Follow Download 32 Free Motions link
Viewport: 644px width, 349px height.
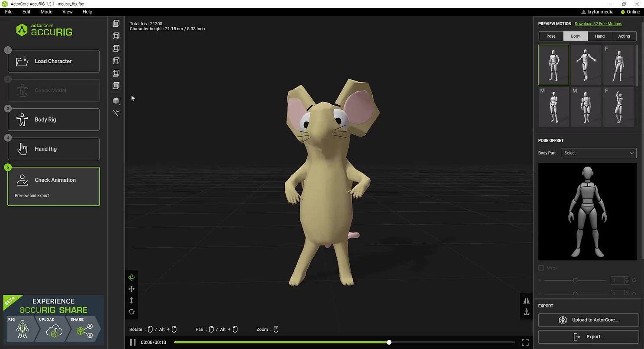click(598, 24)
